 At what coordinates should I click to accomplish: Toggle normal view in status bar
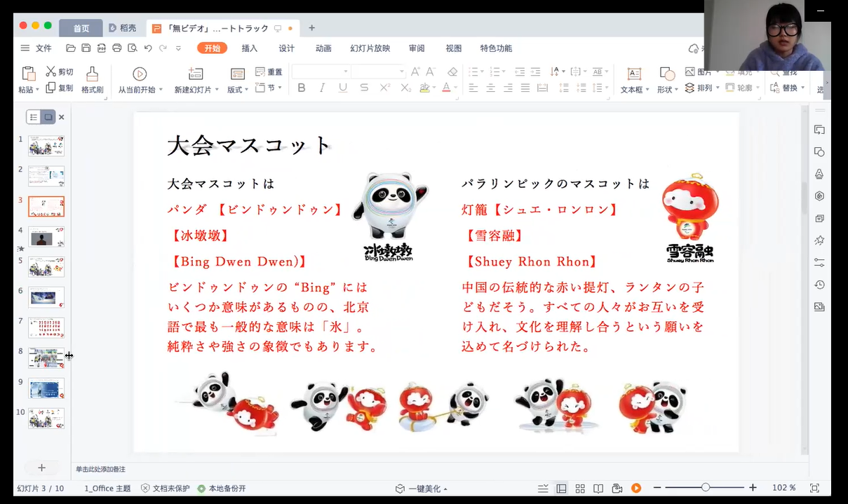561,488
